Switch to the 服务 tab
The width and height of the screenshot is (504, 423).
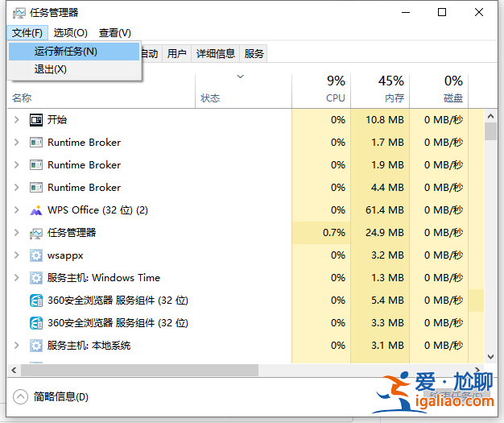click(254, 53)
